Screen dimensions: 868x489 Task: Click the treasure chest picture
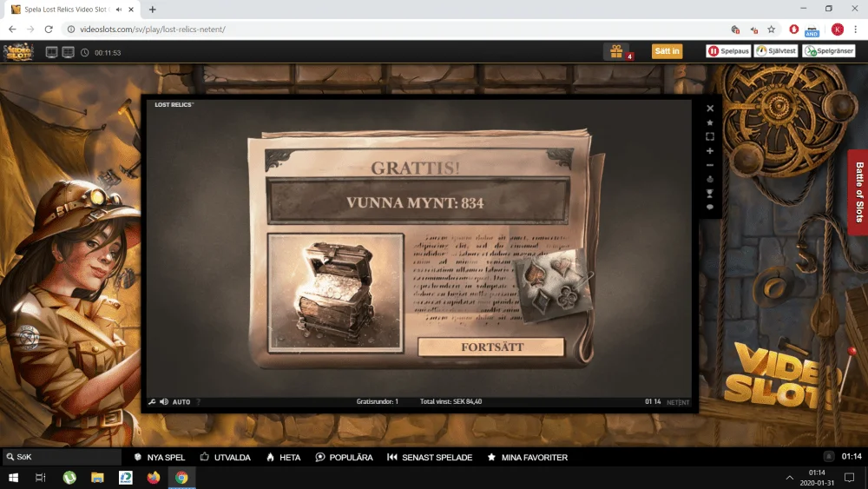coord(335,293)
